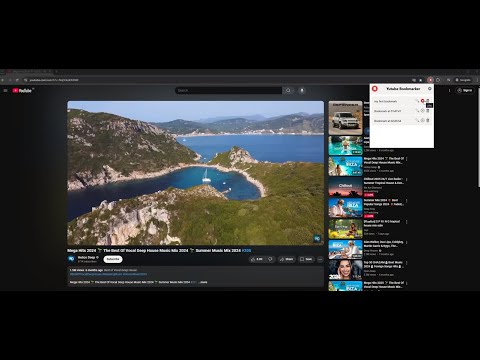This screenshot has height=360, width=480.
Task: Edit the last bookmark in the list
Action: (417, 120)
